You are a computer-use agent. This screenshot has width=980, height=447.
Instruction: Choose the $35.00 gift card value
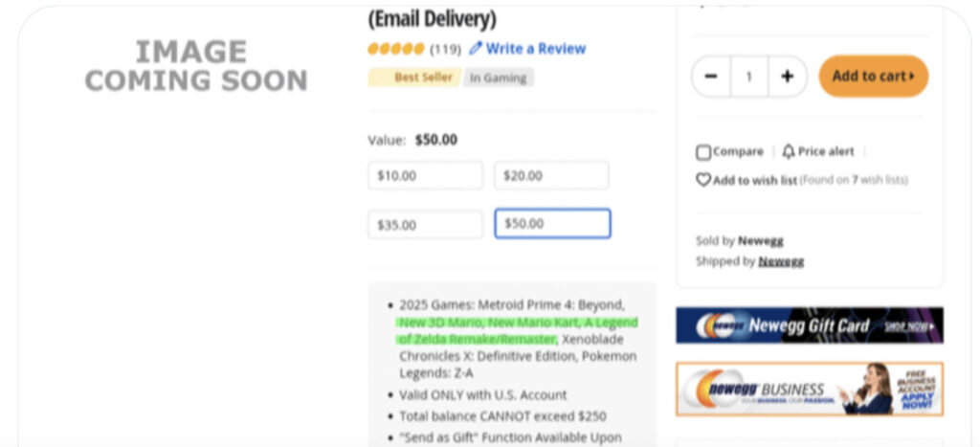tap(425, 225)
